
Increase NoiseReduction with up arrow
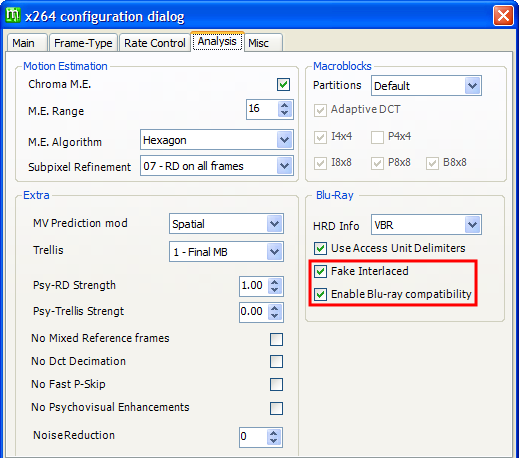point(274,433)
